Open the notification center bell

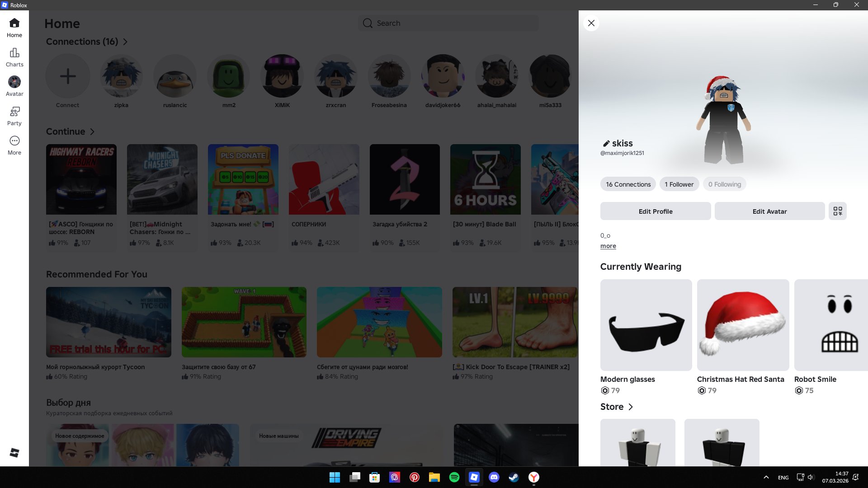(x=855, y=477)
